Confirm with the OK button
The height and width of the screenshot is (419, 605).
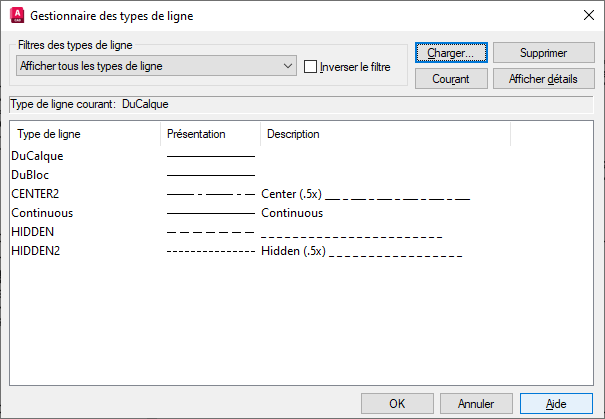tap(397, 404)
